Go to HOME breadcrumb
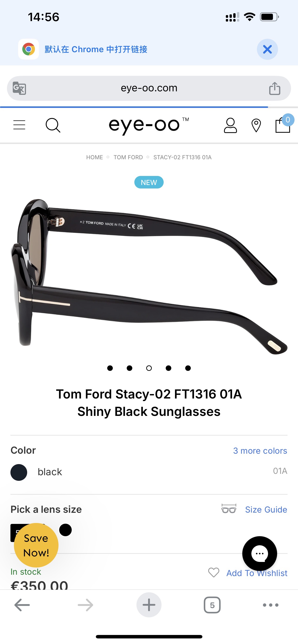 click(95, 157)
